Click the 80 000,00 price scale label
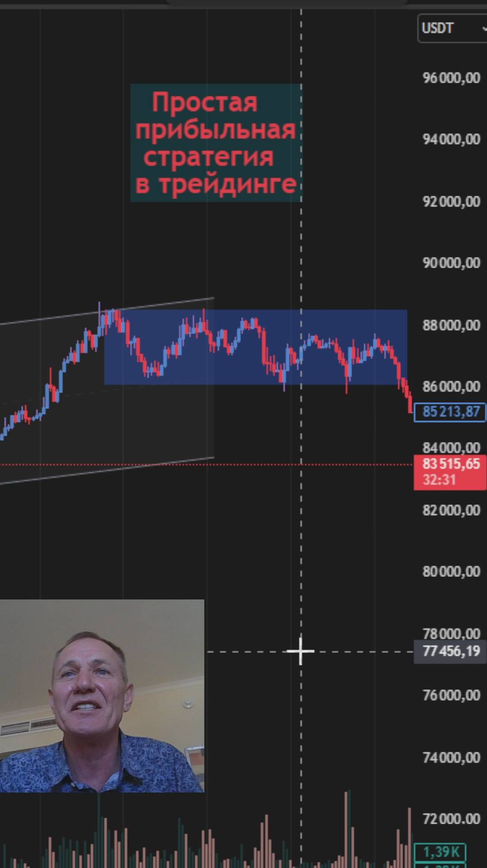The width and height of the screenshot is (487, 868). [x=451, y=571]
